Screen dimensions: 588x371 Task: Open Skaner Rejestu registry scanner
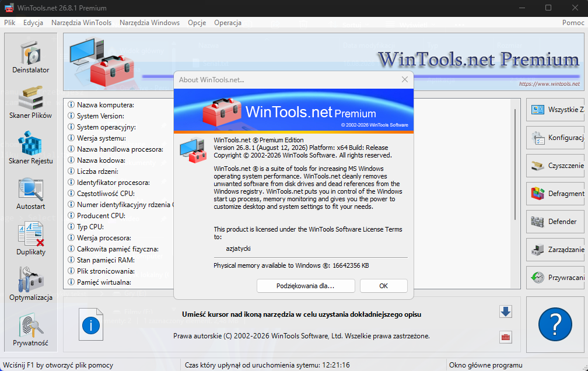click(31, 148)
